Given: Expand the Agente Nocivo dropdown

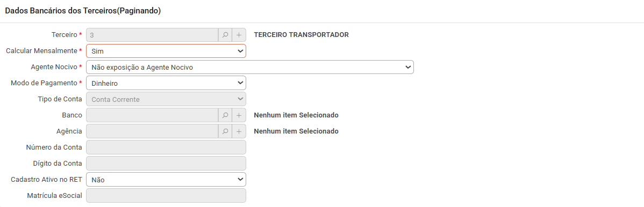Looking at the screenshot, I should [250, 67].
